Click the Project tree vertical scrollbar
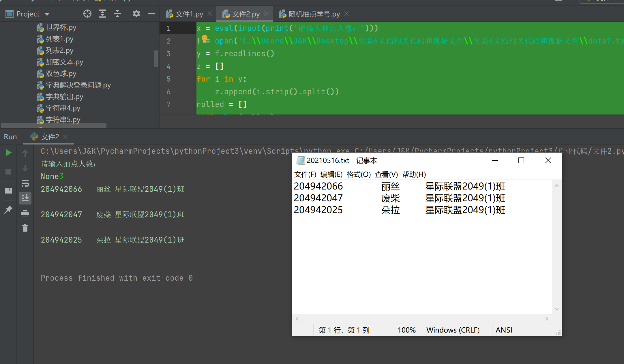Image resolution: width=624 pixels, height=364 pixels. 156,59
